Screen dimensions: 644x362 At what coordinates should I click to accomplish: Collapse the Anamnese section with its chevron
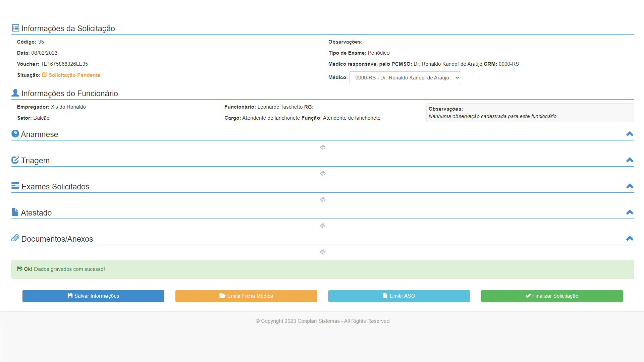click(630, 134)
